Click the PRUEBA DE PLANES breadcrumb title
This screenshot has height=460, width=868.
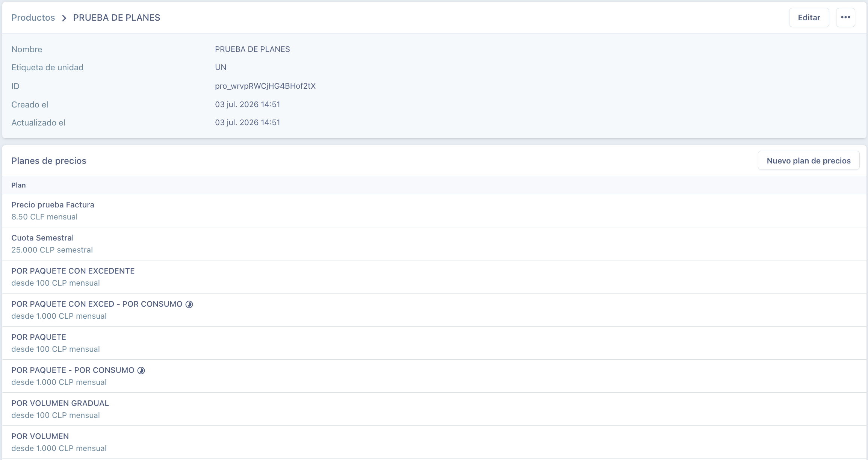pyautogui.click(x=116, y=18)
